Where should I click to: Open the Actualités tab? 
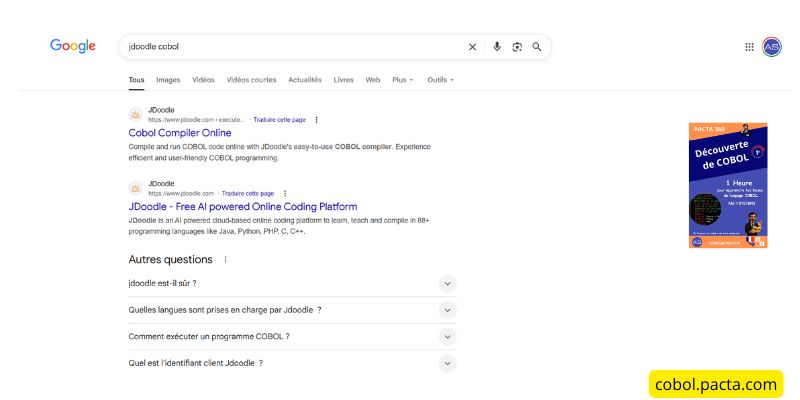pos(305,80)
